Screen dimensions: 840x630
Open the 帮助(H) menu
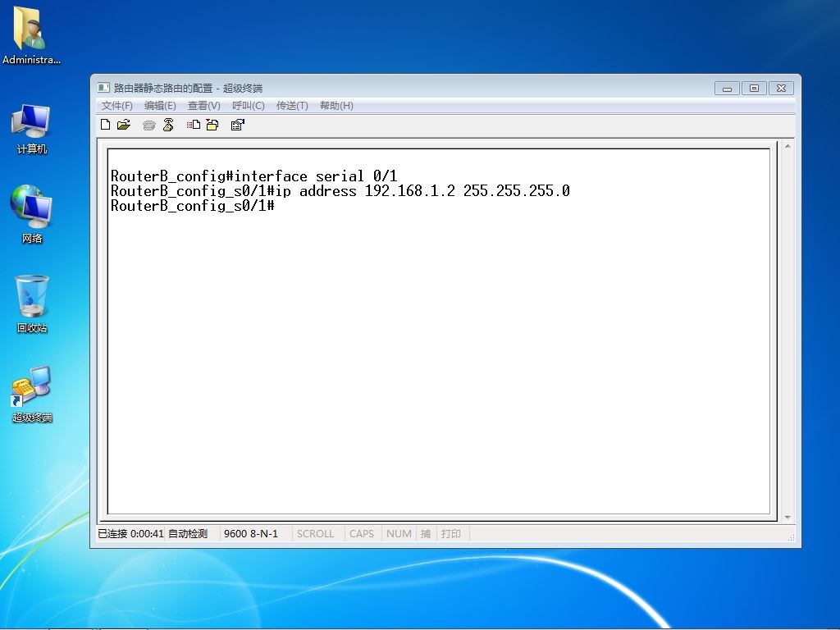336,106
